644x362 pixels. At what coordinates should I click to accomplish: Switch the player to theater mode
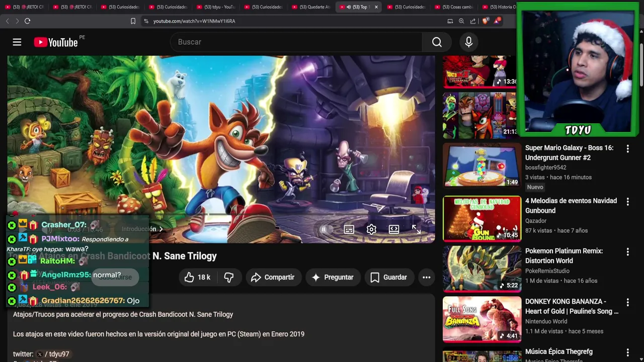[394, 229]
